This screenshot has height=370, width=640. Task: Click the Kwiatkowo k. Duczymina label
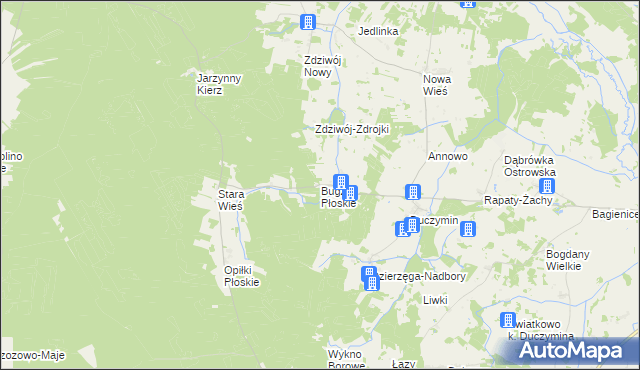541,330
